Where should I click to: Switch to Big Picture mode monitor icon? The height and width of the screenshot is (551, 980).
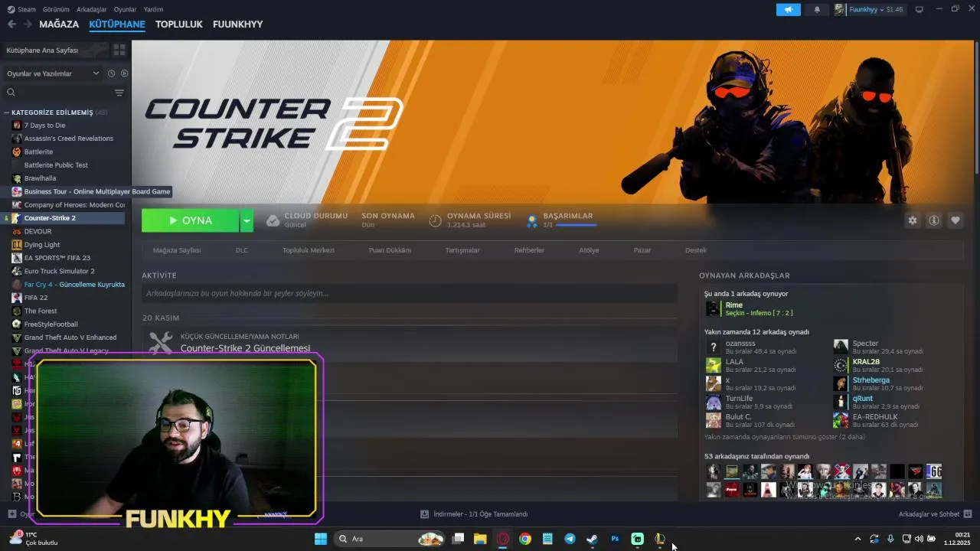920,9
